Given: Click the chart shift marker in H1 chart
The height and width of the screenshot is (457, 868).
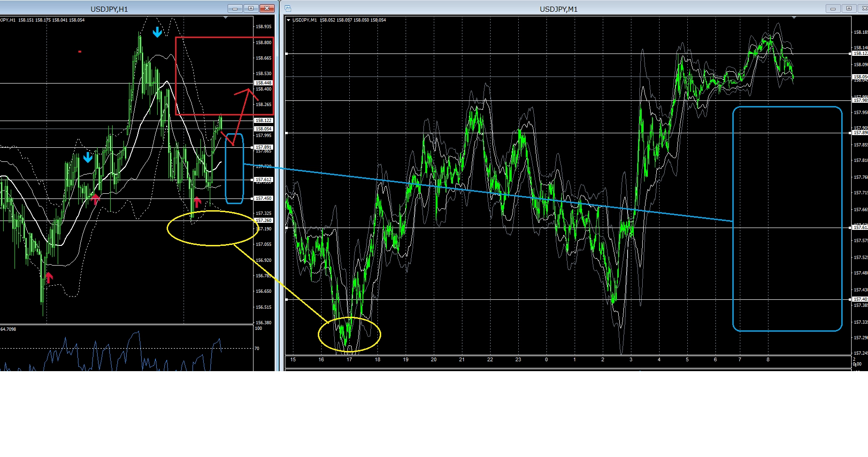Looking at the screenshot, I should [226, 18].
